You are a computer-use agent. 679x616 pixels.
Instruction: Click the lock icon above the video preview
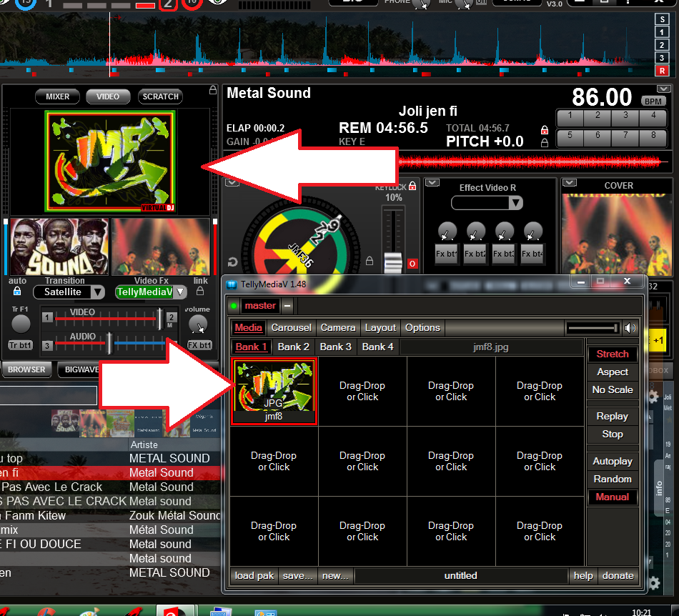[212, 90]
